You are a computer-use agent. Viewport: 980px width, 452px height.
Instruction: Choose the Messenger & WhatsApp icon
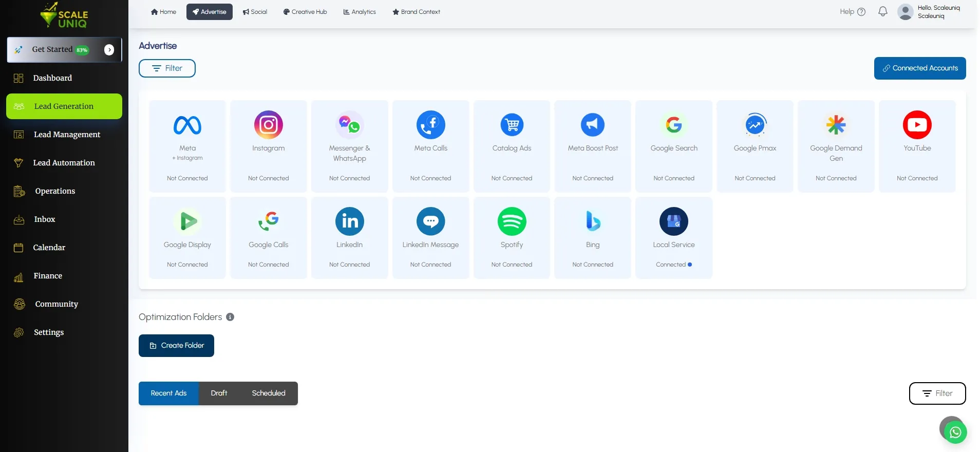[x=350, y=125]
